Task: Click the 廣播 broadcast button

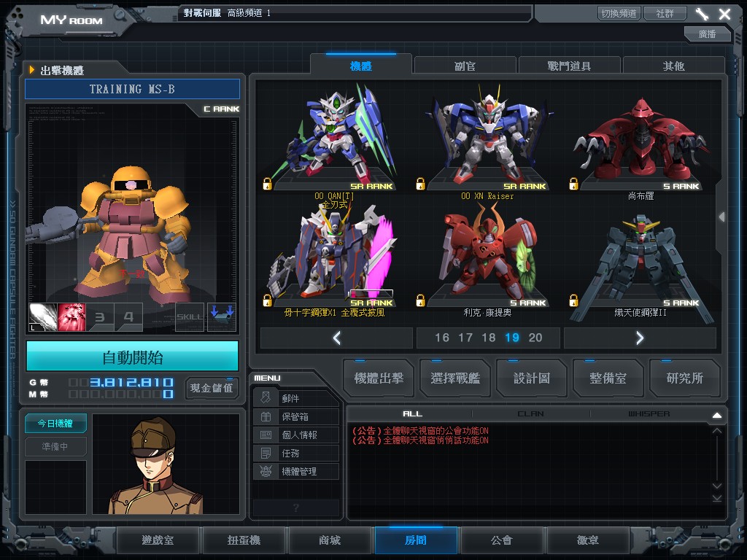Action: [708, 34]
